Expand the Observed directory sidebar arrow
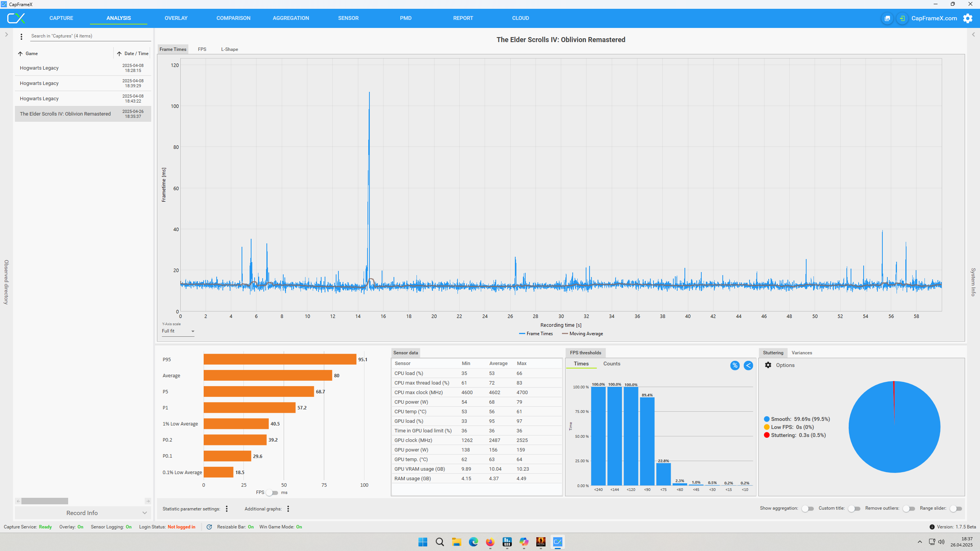Viewport: 980px width, 551px height. 7,34
